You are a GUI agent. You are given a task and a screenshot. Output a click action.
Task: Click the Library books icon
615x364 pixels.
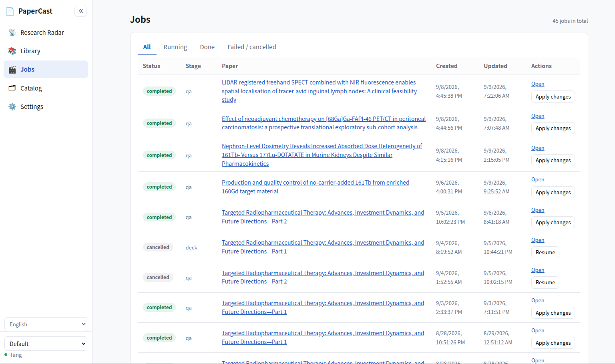point(12,51)
